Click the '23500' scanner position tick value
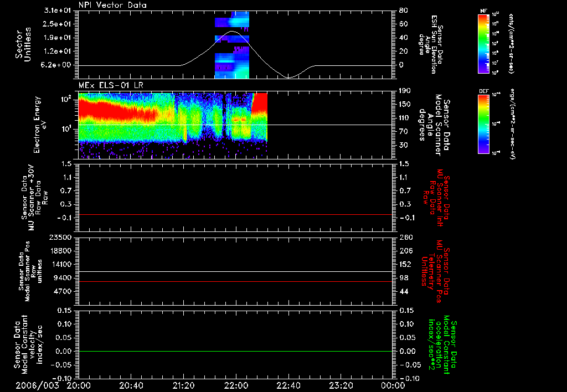567x392 pixels. coord(61,237)
